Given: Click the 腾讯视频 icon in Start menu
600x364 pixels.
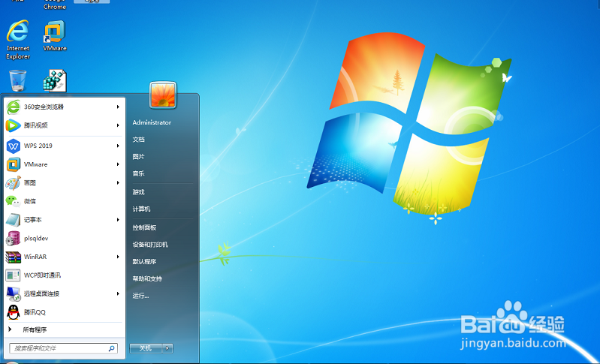Looking at the screenshot, I should 14,125.
